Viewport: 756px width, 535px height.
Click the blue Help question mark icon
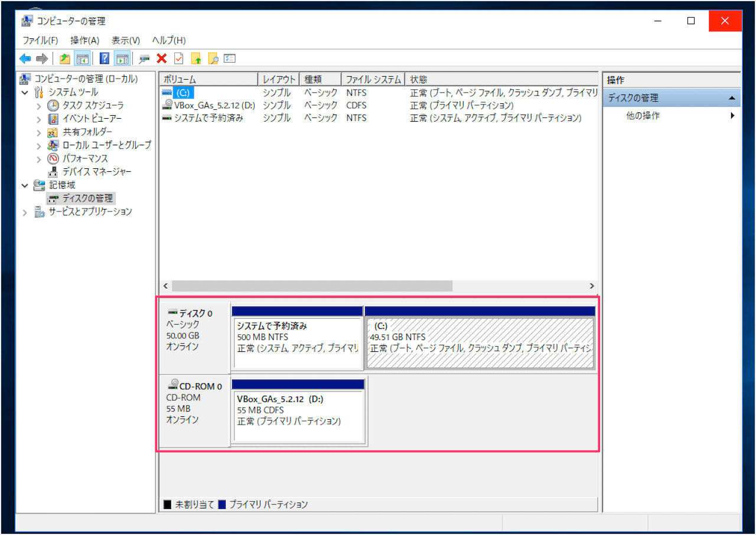pos(105,58)
